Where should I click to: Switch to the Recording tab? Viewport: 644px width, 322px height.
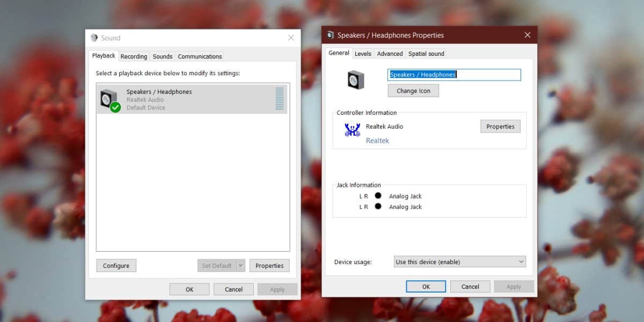click(134, 56)
